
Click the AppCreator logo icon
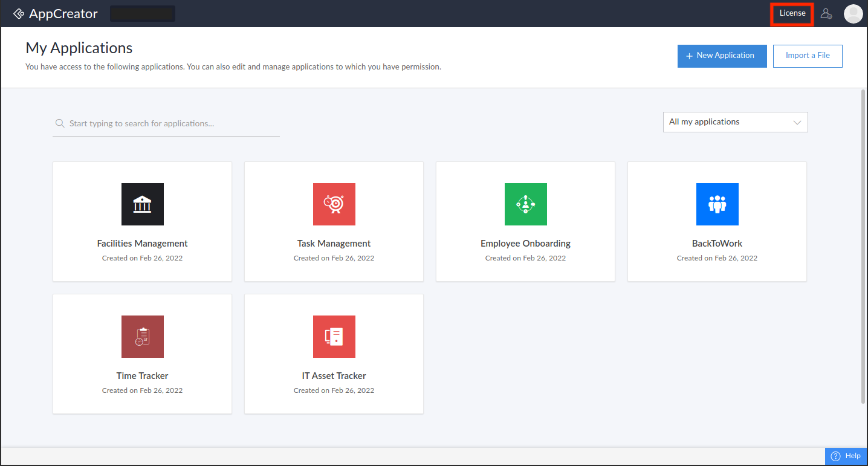pos(19,14)
